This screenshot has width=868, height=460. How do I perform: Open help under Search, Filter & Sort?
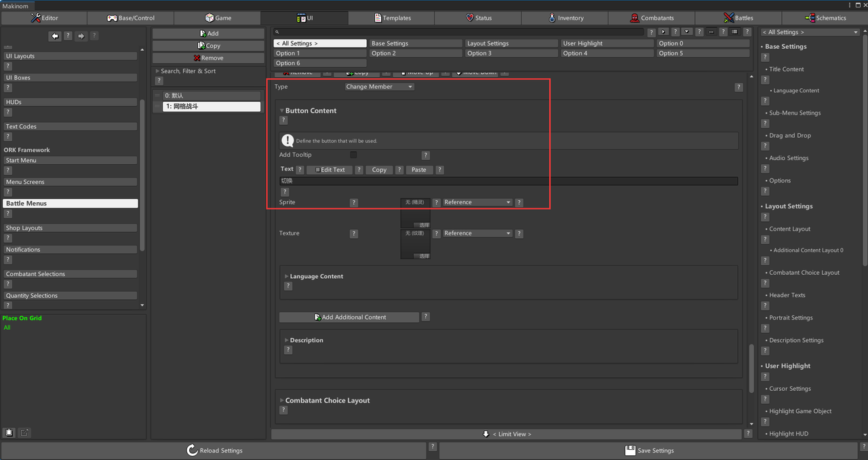coord(159,81)
